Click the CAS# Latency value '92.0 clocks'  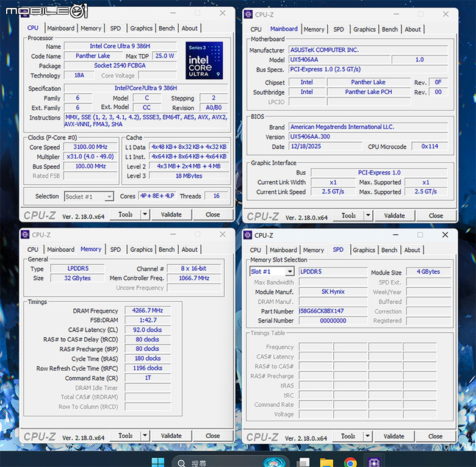pyautogui.click(x=148, y=330)
